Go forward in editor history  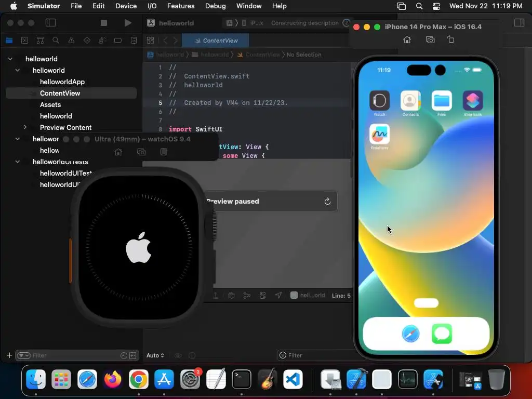(176, 41)
